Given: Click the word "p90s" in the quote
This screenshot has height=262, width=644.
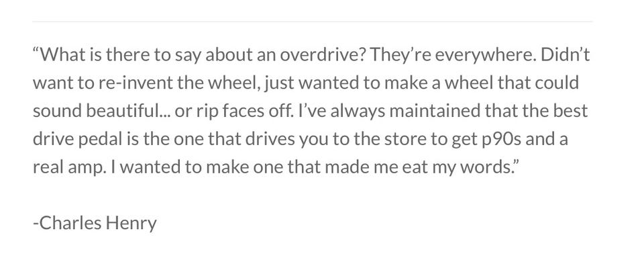Looking at the screenshot, I should coord(500,140).
